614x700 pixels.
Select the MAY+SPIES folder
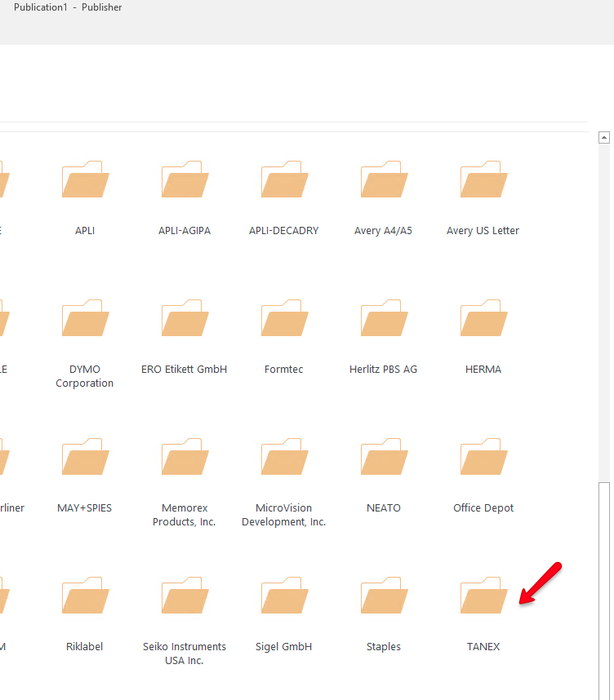pyautogui.click(x=85, y=458)
